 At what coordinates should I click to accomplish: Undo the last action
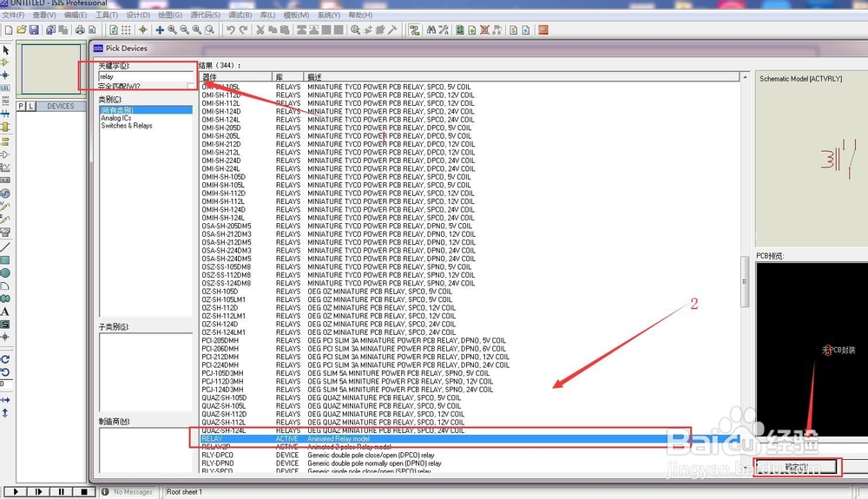pyautogui.click(x=231, y=30)
